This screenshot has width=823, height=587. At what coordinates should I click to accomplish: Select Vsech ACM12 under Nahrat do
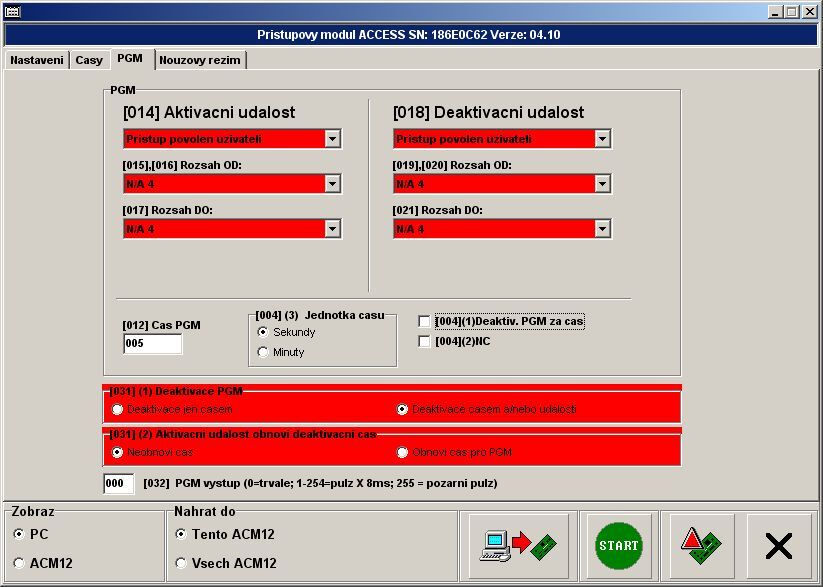182,563
